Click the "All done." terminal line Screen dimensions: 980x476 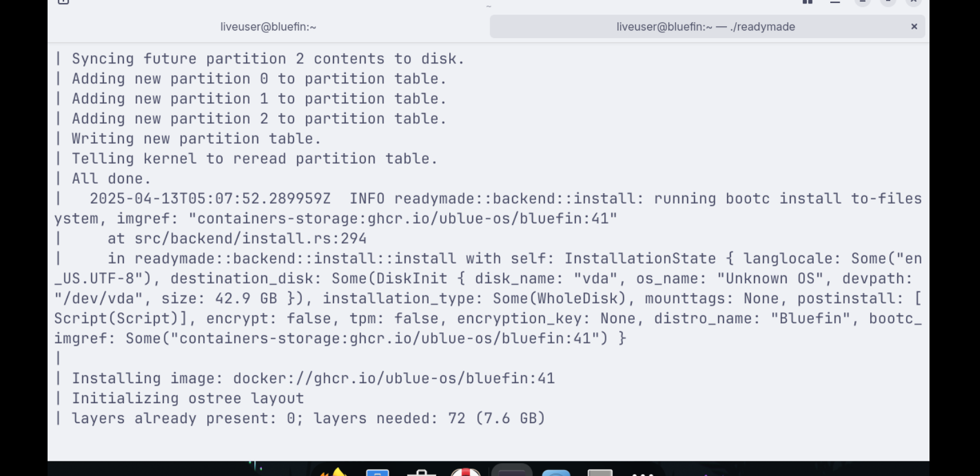(x=111, y=179)
